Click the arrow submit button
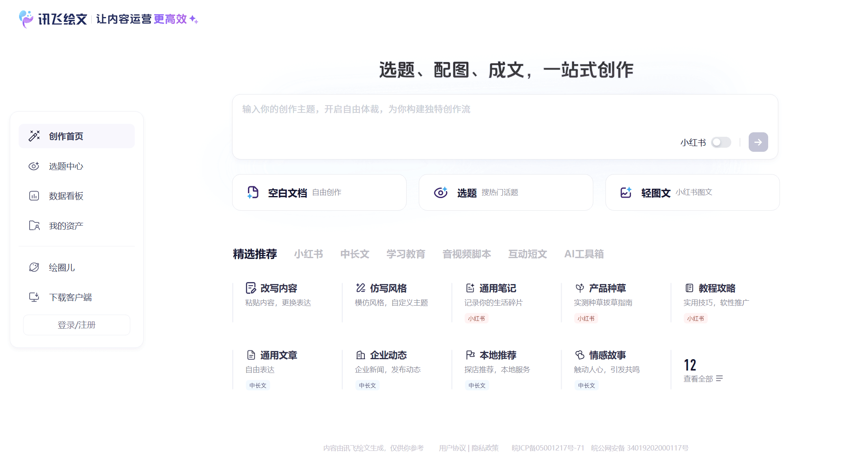 click(758, 142)
